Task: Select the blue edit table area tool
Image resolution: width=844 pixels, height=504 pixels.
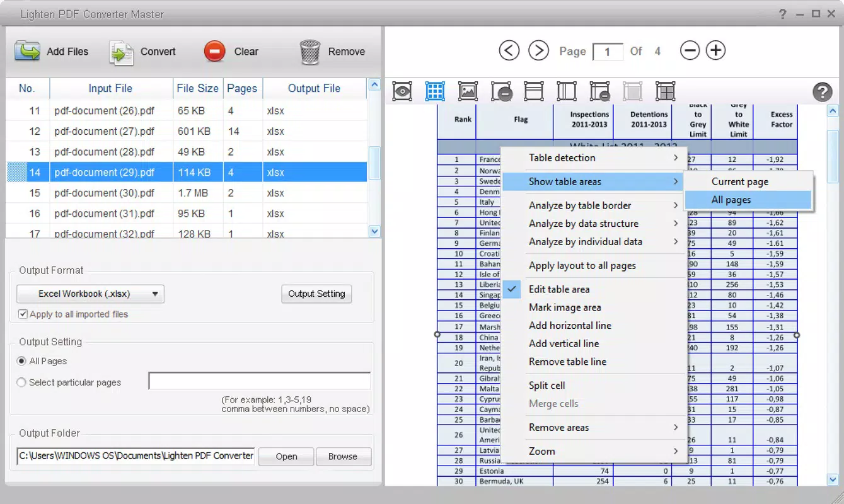Action: point(435,91)
